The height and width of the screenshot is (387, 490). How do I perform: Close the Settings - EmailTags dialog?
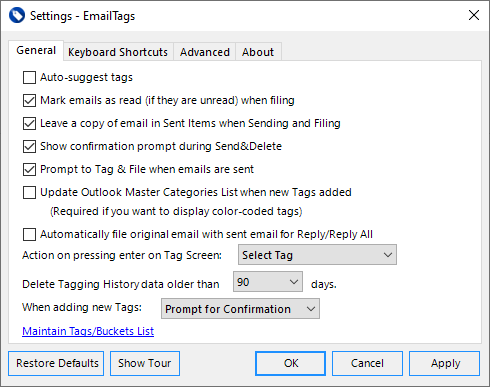pos(474,15)
